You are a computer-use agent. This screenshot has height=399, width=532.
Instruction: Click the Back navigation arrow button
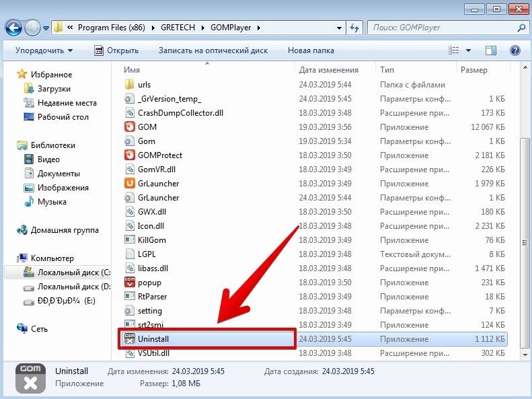13,28
